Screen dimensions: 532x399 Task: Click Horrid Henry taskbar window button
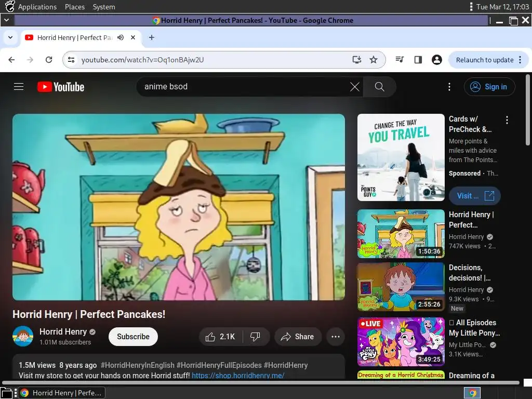(x=61, y=393)
